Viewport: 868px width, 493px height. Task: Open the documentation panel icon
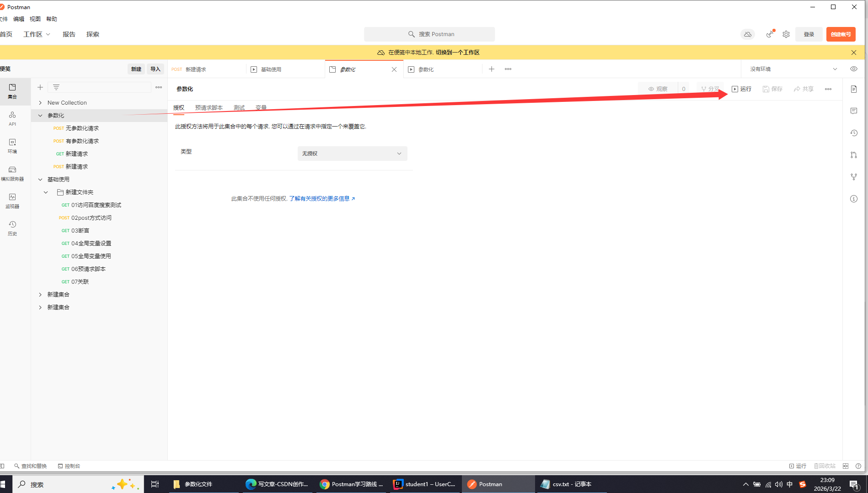[854, 89]
